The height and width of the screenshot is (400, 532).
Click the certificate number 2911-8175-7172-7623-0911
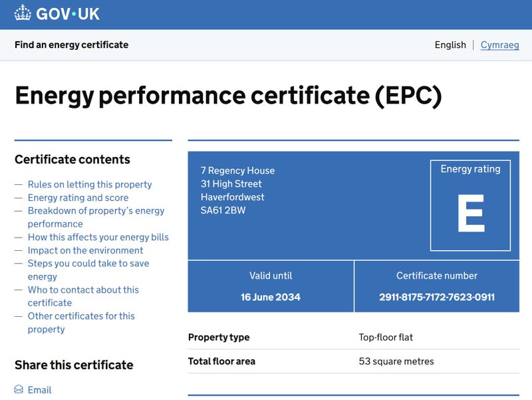(x=437, y=297)
